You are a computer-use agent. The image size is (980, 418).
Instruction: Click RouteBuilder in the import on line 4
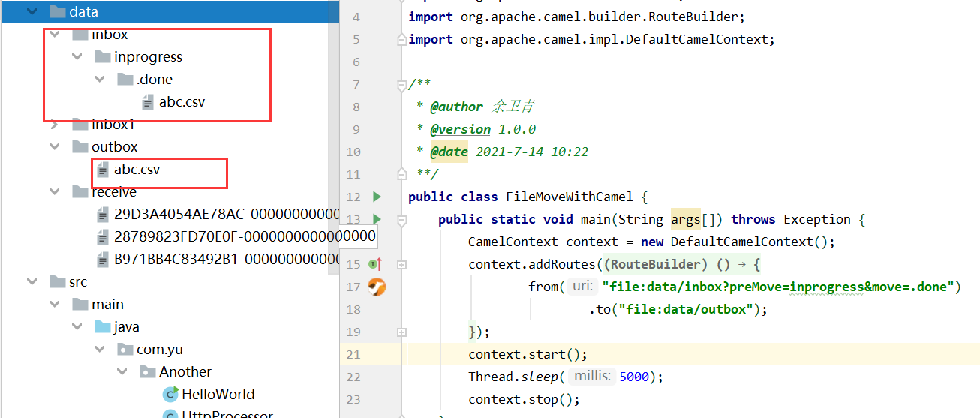(693, 17)
